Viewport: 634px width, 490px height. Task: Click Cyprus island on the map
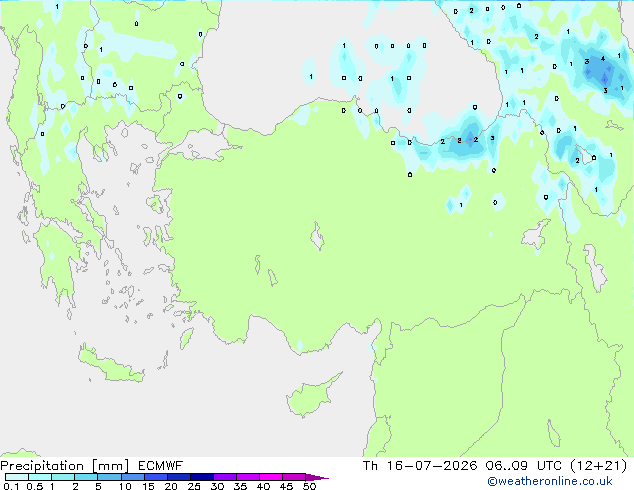311,396
